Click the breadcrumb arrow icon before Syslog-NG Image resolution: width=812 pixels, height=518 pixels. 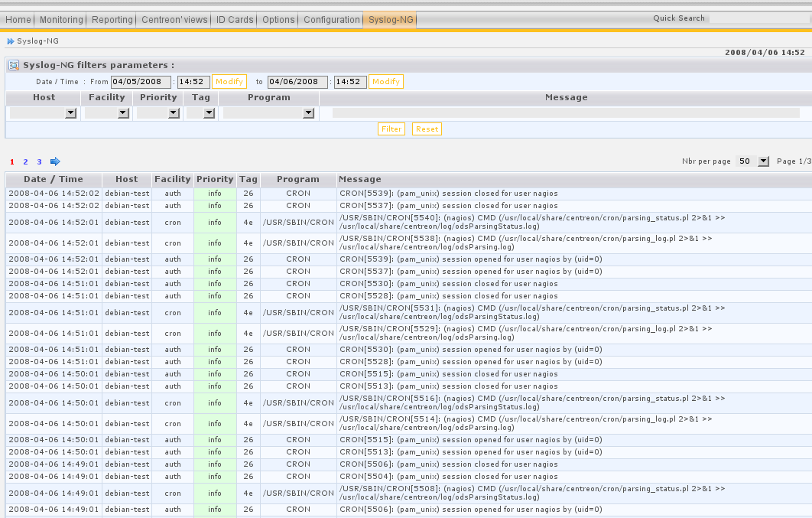coord(11,41)
